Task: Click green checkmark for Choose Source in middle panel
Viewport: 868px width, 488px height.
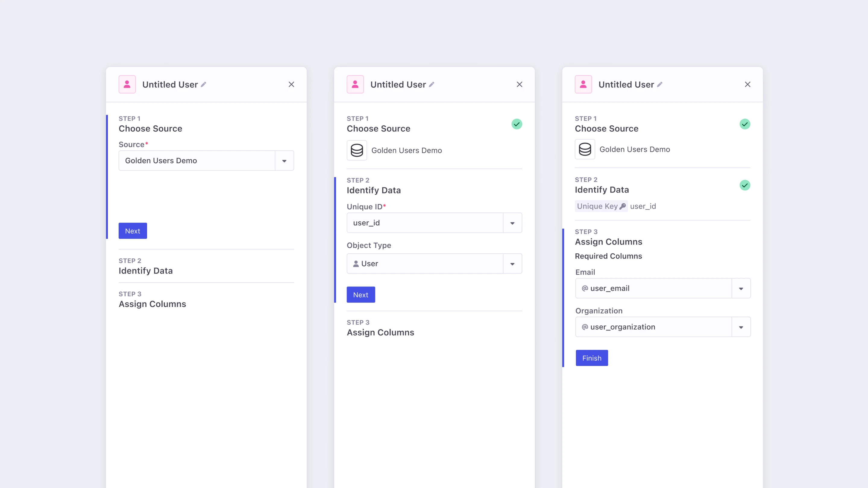Action: 517,124
